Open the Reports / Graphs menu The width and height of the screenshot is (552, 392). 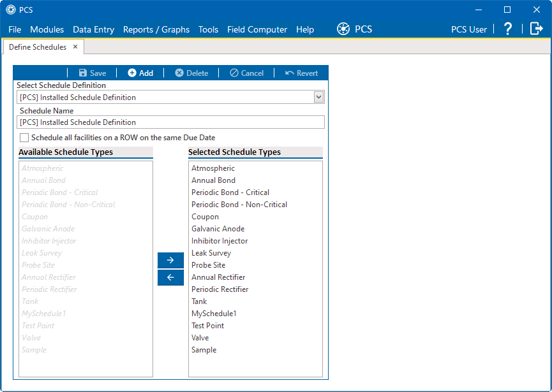click(156, 29)
